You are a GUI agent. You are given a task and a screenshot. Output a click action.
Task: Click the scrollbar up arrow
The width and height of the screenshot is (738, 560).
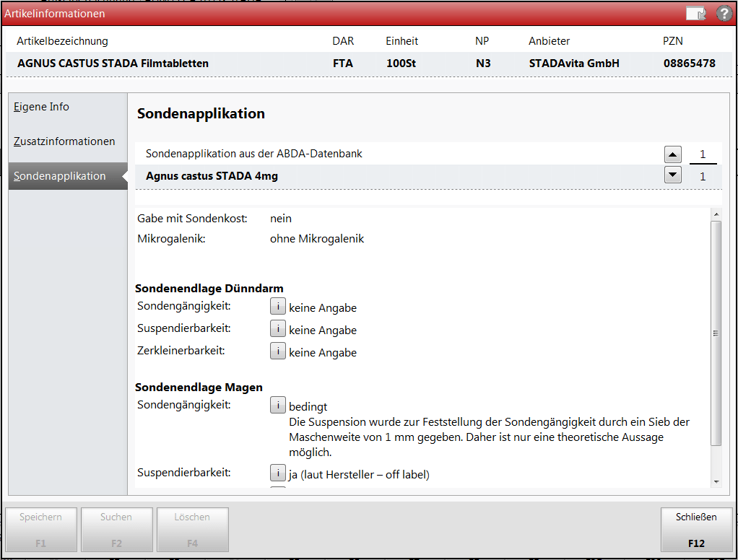716,214
